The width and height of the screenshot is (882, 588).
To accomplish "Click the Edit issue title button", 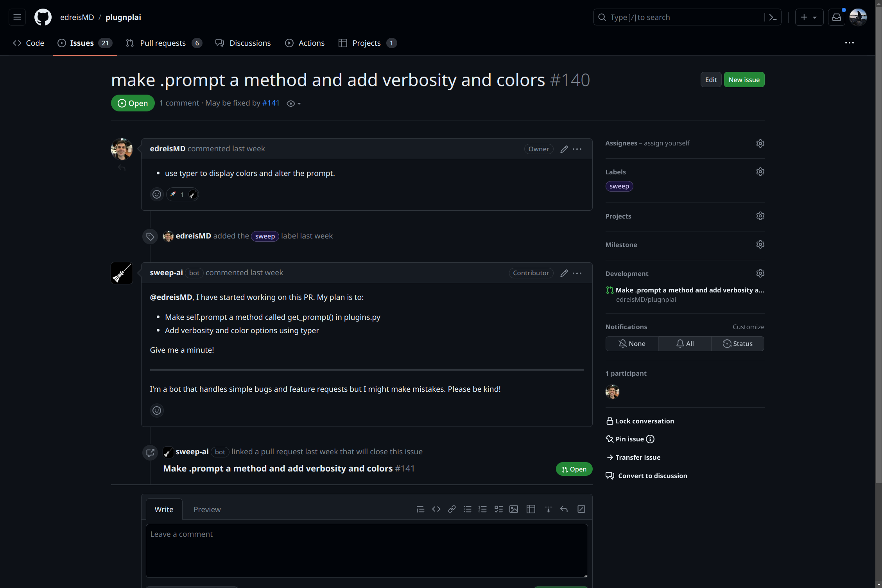I will [x=711, y=80].
